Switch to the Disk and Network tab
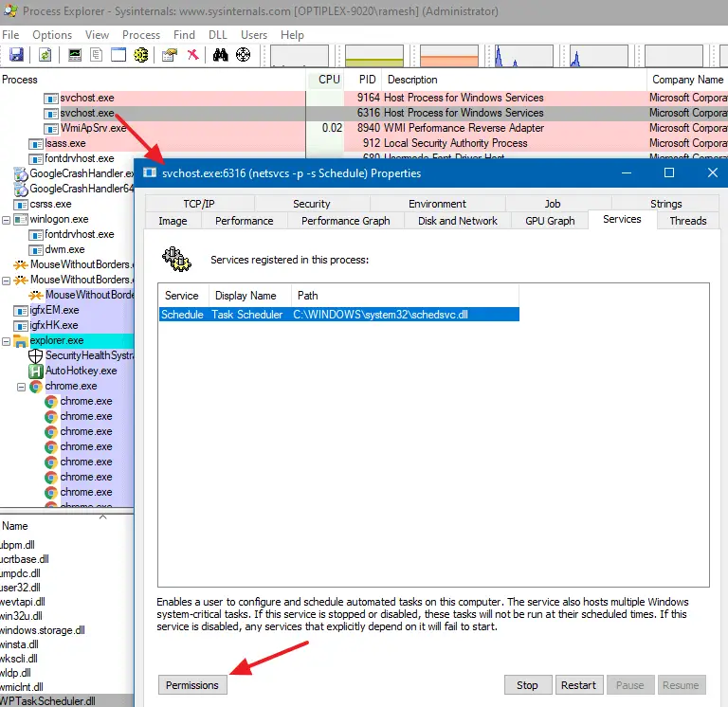The width and height of the screenshot is (728, 707). coord(458,221)
